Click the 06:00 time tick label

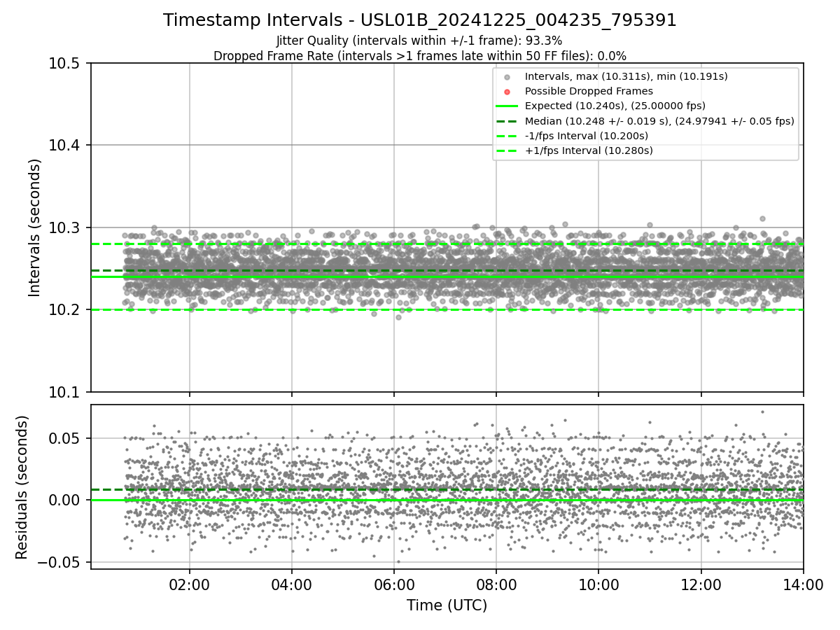[393, 584]
